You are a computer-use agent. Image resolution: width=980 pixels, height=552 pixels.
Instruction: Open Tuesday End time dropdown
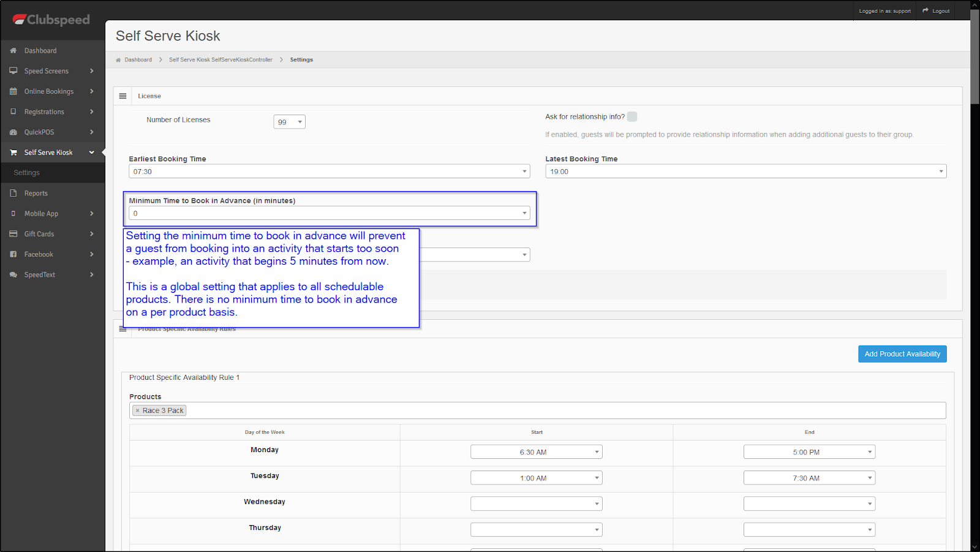(809, 478)
